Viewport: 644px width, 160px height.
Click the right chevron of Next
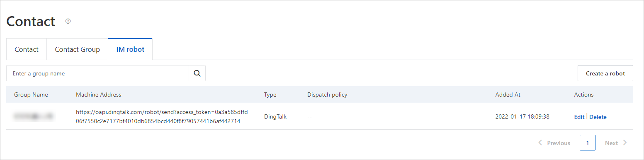[x=625, y=143]
